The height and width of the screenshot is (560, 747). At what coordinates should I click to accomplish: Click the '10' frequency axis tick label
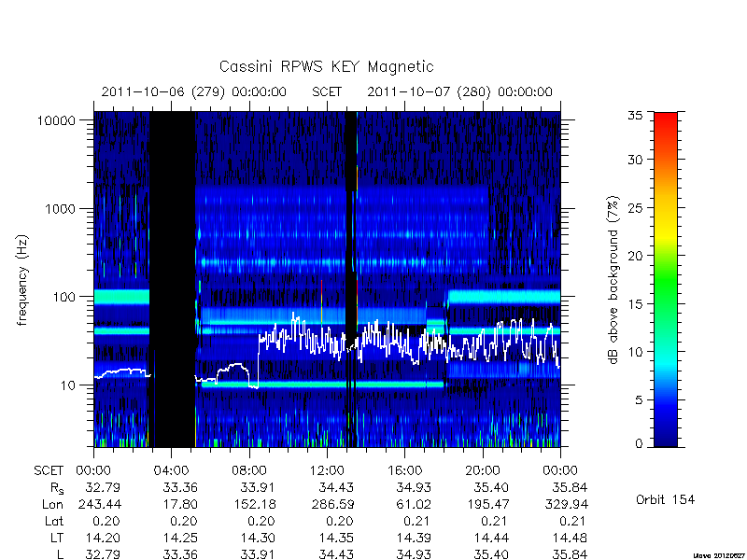tap(68, 385)
